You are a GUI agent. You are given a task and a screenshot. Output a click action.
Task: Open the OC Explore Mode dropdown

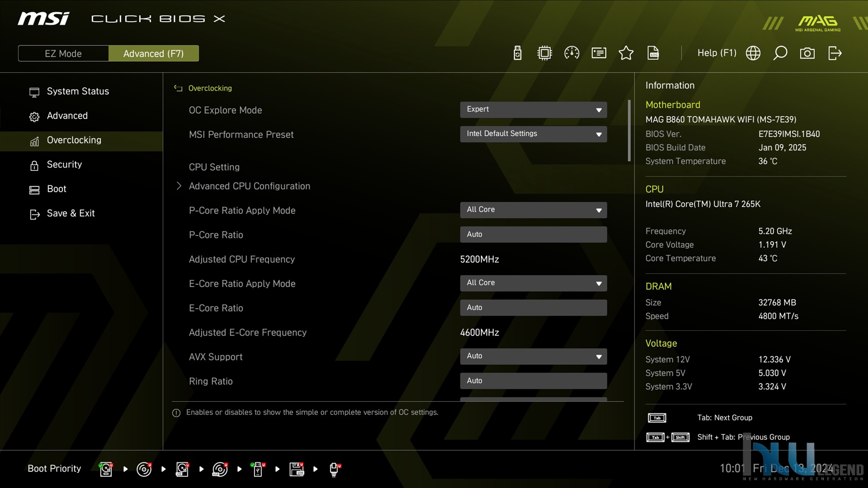tap(533, 110)
